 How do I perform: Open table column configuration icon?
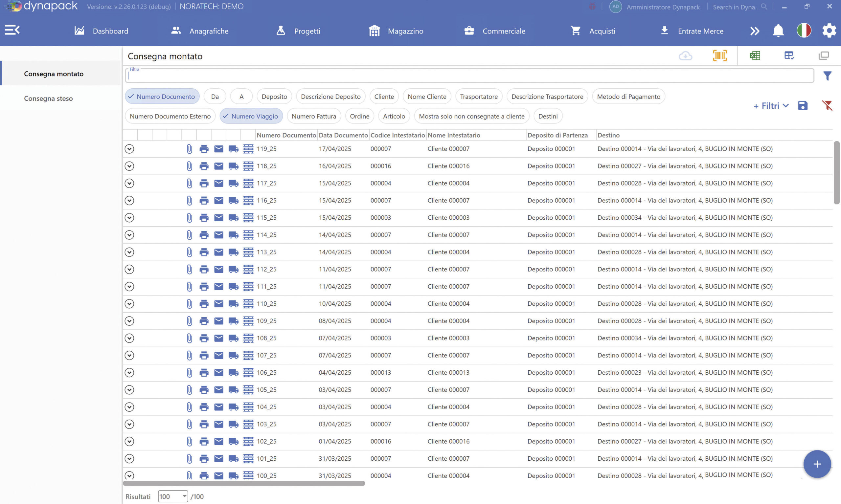pos(789,55)
